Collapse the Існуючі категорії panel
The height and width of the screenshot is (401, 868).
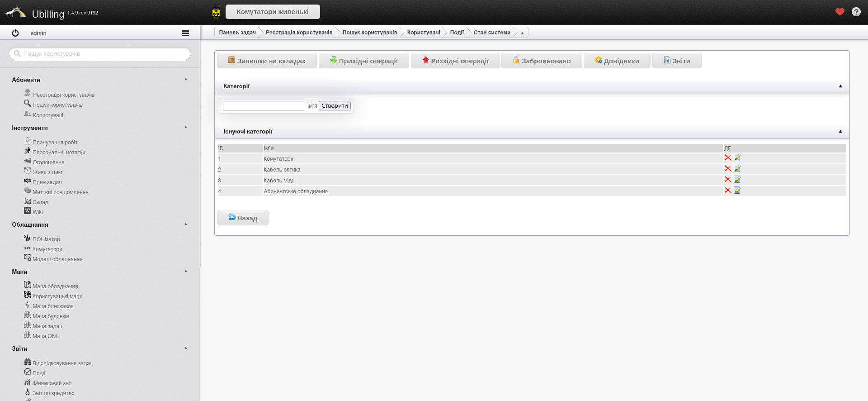click(840, 131)
